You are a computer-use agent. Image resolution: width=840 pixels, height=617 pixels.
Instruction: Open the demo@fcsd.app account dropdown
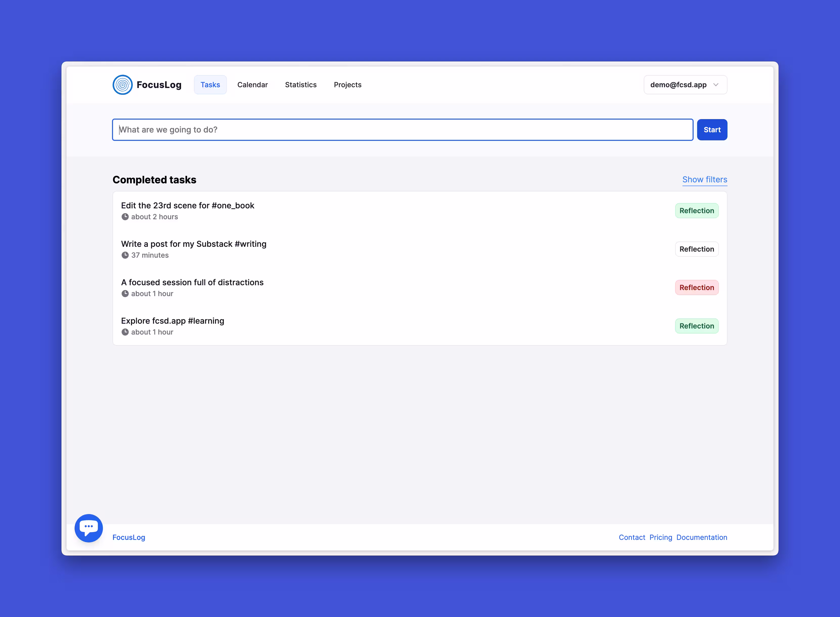pos(685,85)
